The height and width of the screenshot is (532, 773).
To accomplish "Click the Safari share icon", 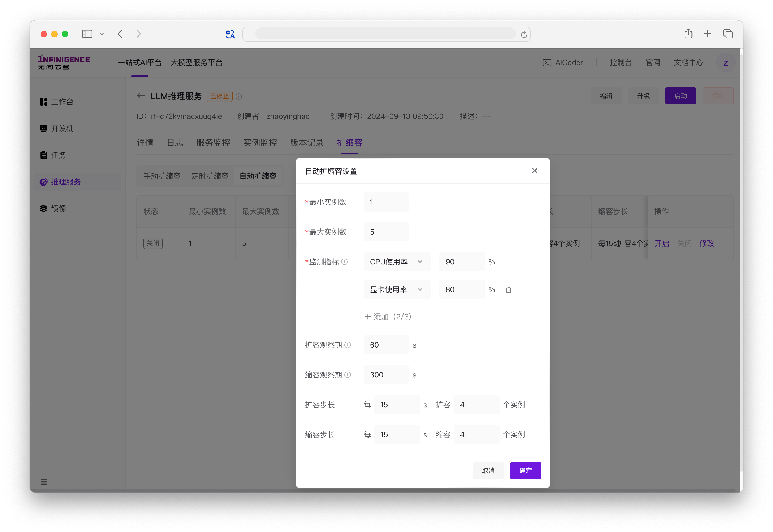I will click(688, 34).
